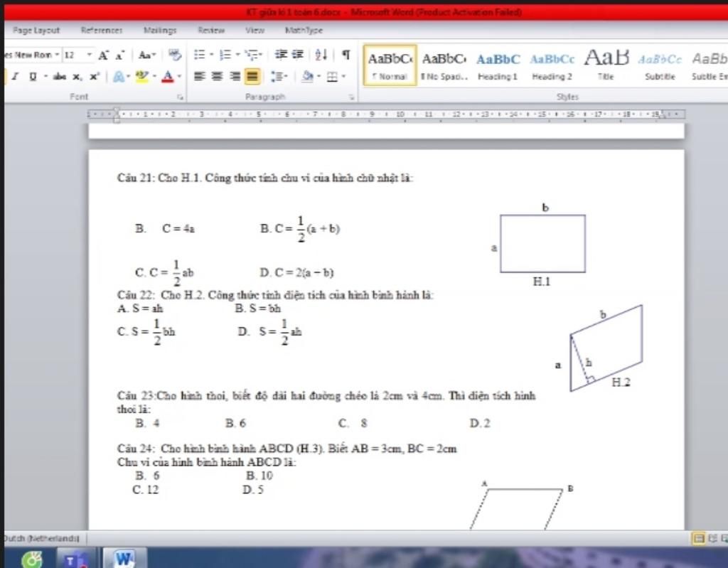
Task: Click the horizontal ruler
Action: pyautogui.click(x=386, y=114)
